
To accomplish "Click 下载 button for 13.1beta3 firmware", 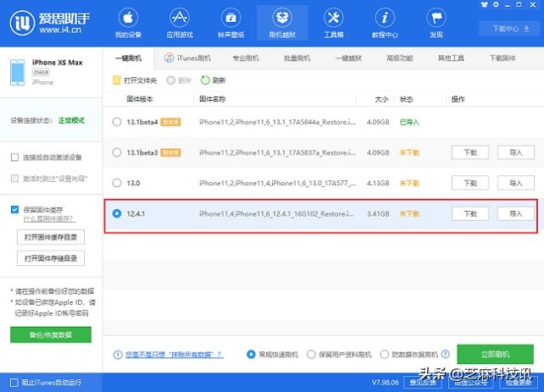I will (x=470, y=152).
